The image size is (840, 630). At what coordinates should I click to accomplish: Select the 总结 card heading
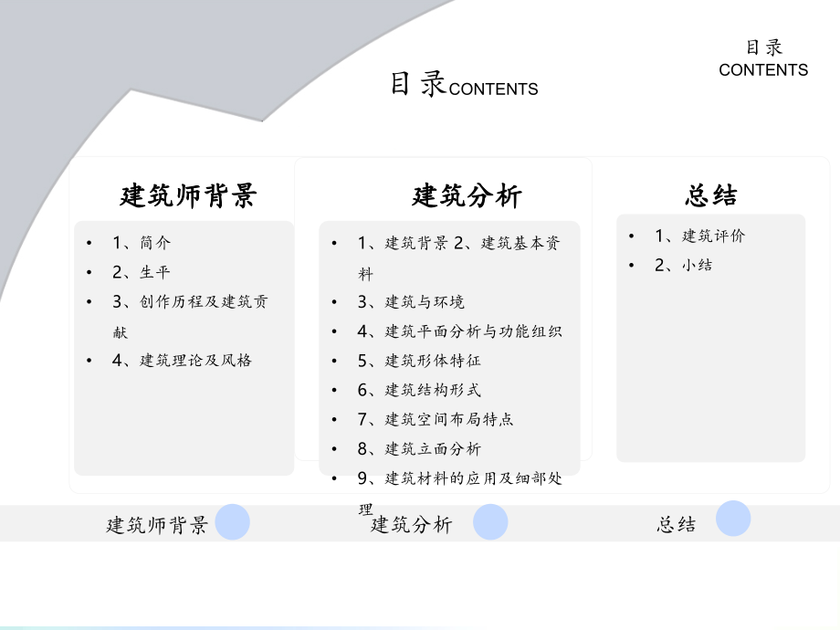tap(711, 195)
